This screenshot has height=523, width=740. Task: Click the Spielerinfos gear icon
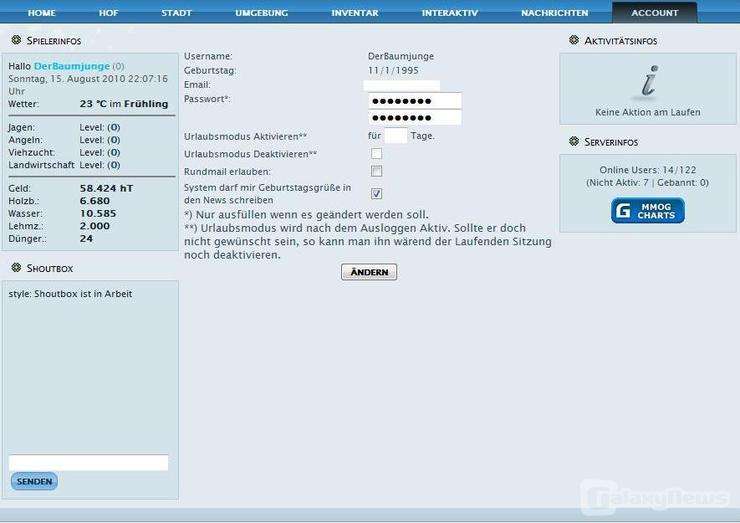16,41
